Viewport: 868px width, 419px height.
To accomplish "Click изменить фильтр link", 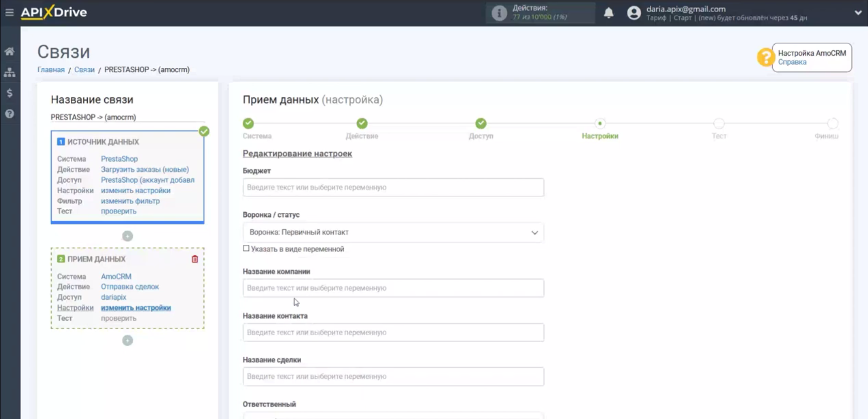I will (130, 201).
